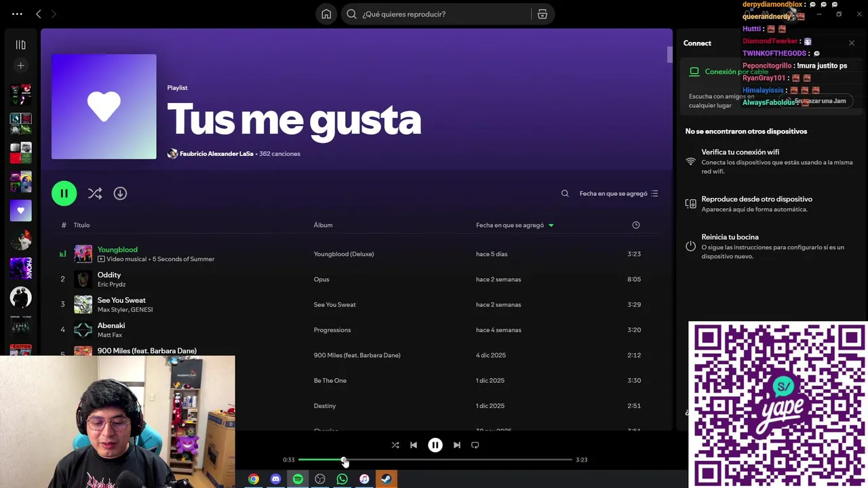Toggle repeat mode in player
This screenshot has height=488, width=868.
click(x=475, y=445)
